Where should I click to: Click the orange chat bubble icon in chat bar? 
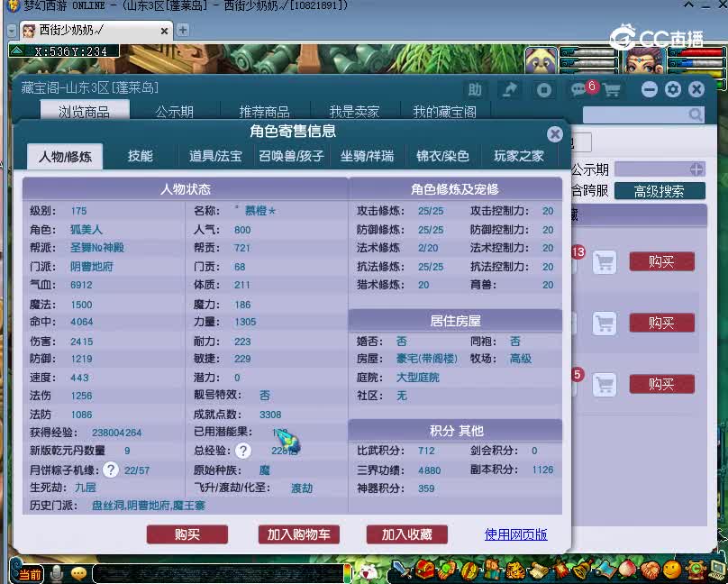[x=79, y=574]
